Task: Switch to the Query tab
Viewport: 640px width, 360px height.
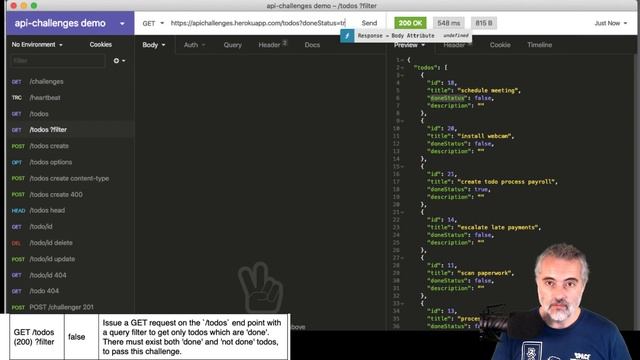Action: point(233,45)
